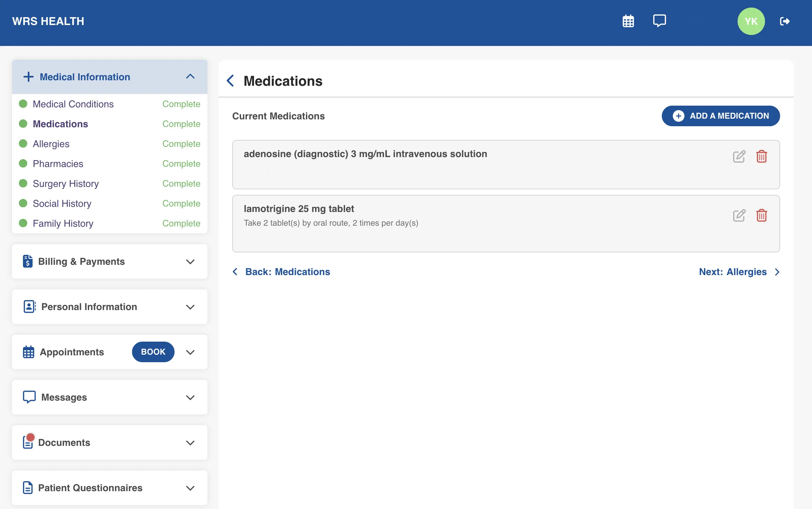Edit the lamotrigine 25 mg tablet entry
812x509 pixels.
click(x=739, y=215)
